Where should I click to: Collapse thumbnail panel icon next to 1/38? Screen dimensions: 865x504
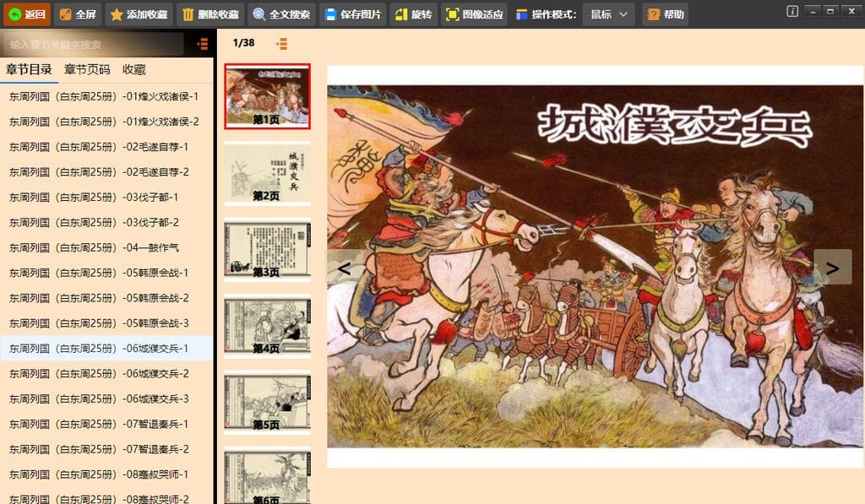click(281, 43)
